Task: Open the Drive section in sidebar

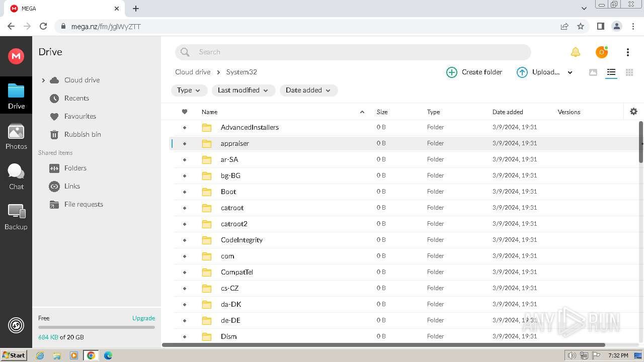Action: point(16,96)
